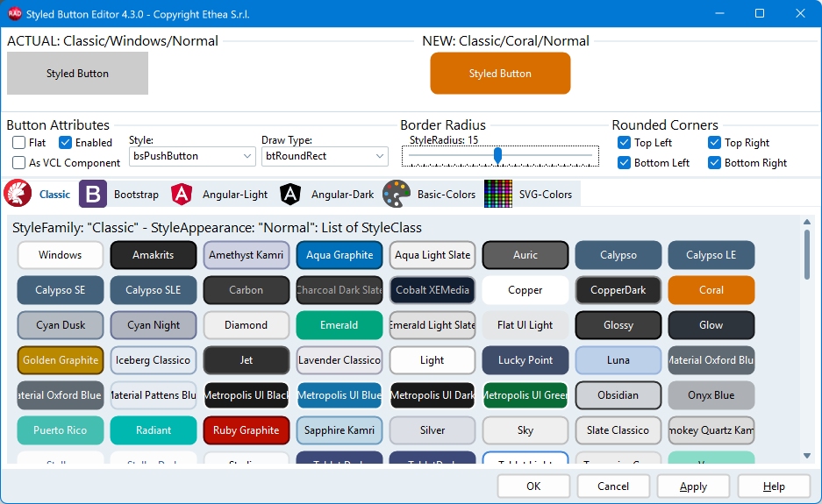The image size is (822, 504).
Task: Select the Amethyst Kamri style class
Action: tap(246, 254)
